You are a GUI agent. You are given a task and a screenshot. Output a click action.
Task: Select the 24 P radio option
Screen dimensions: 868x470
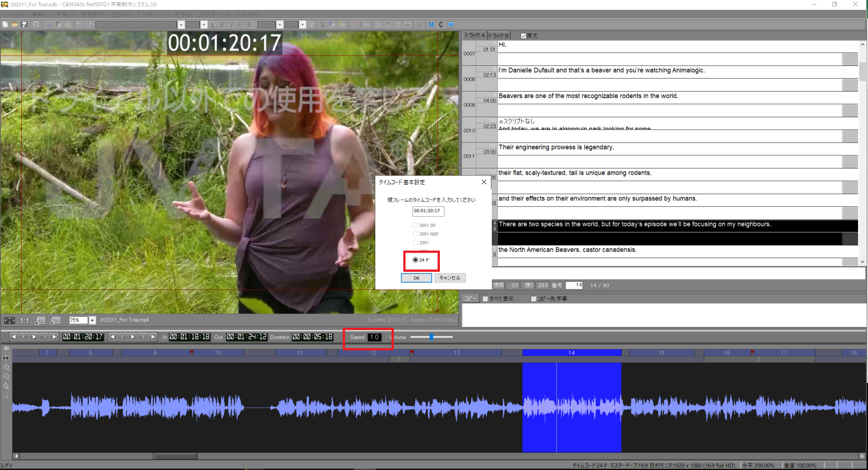point(421,260)
